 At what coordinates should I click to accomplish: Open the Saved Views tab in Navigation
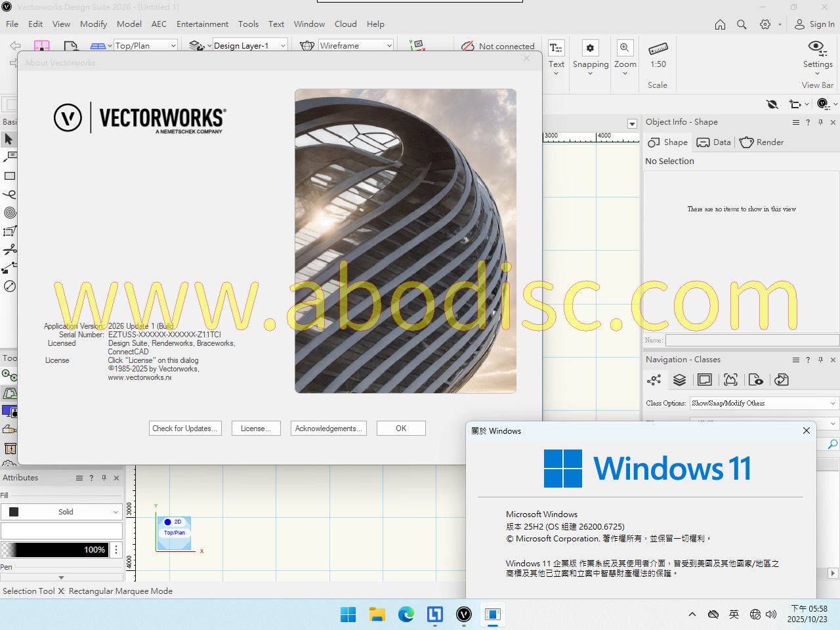pyautogui.click(x=756, y=380)
